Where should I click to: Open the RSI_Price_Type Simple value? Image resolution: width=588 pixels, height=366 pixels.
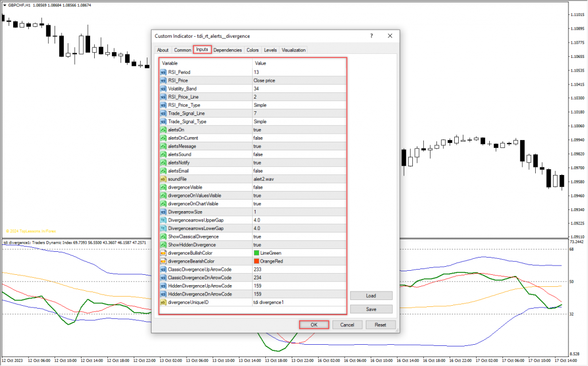260,106
